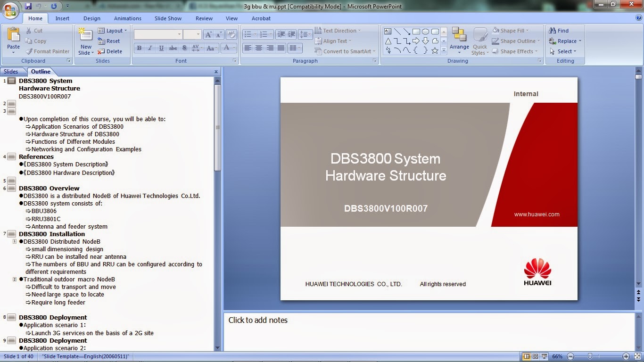644x362 pixels.
Task: Select the Format Painter tool
Action: pyautogui.click(x=48, y=51)
